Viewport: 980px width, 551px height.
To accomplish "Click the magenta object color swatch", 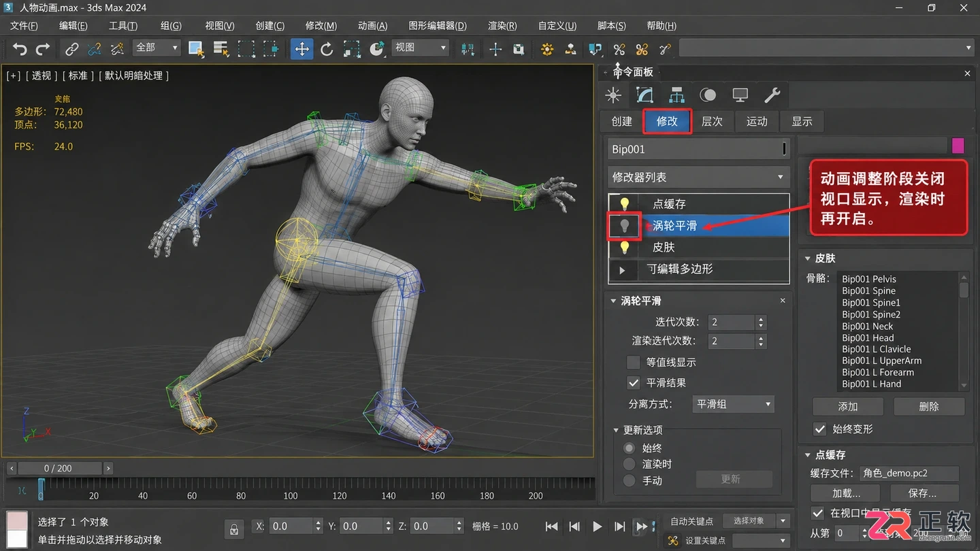I will coord(958,146).
